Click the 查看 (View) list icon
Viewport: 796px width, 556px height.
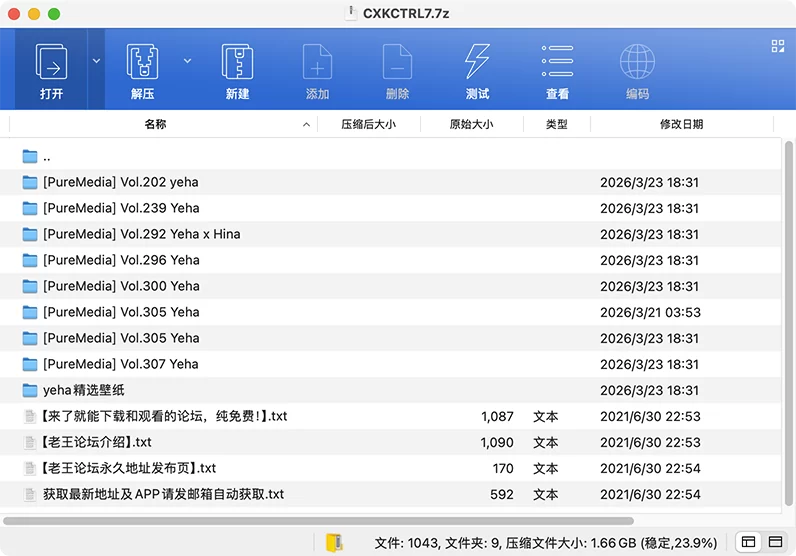(557, 62)
